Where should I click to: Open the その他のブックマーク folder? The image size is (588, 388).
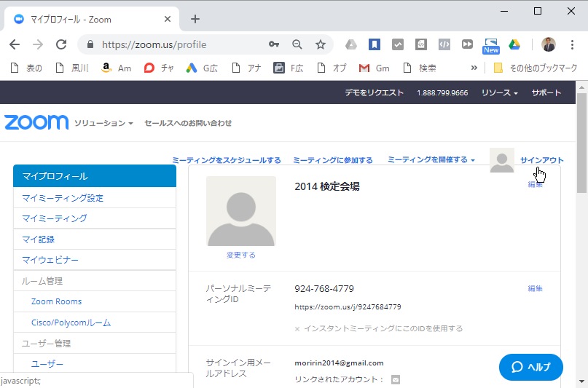coord(536,68)
